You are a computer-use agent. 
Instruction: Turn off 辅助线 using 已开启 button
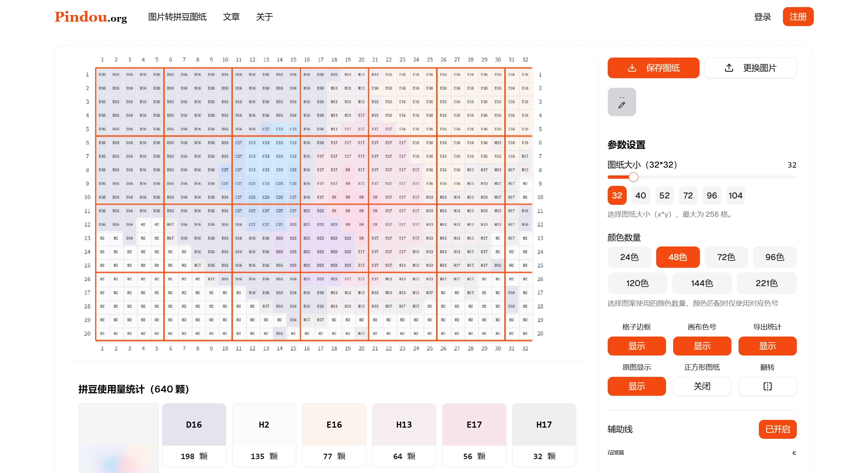(x=777, y=429)
